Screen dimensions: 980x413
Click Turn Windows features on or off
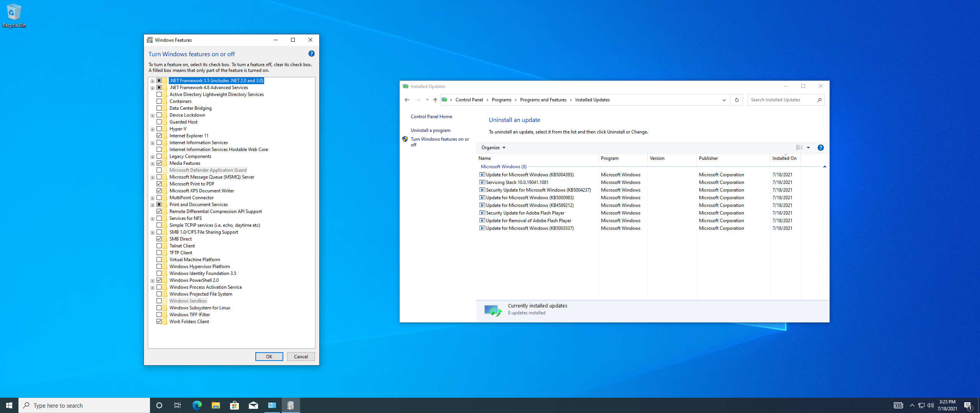[x=440, y=142]
